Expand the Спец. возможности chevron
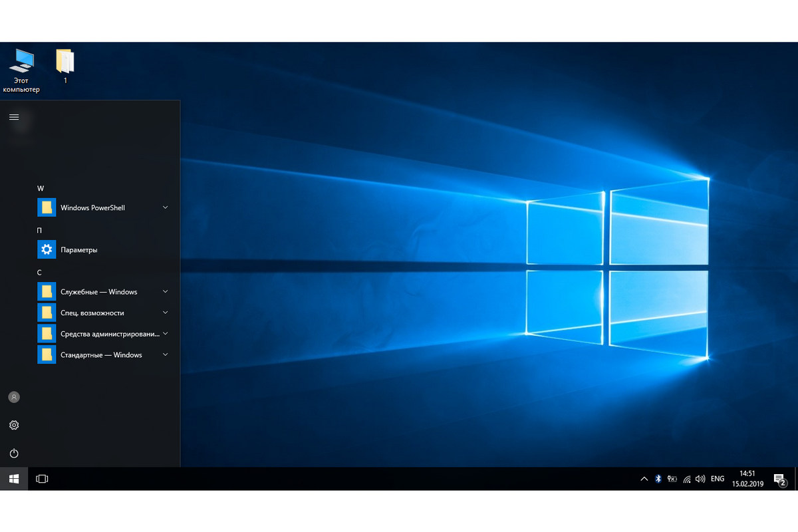The height and width of the screenshot is (532, 798). 166,313
